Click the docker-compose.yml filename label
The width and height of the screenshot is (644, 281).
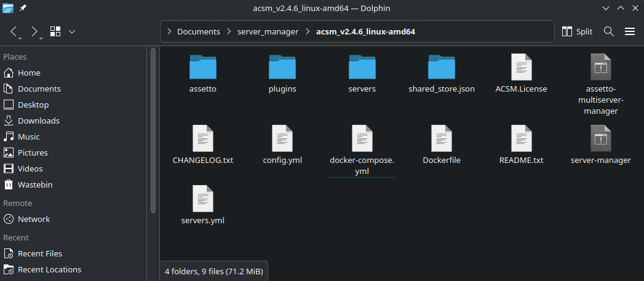tap(362, 165)
